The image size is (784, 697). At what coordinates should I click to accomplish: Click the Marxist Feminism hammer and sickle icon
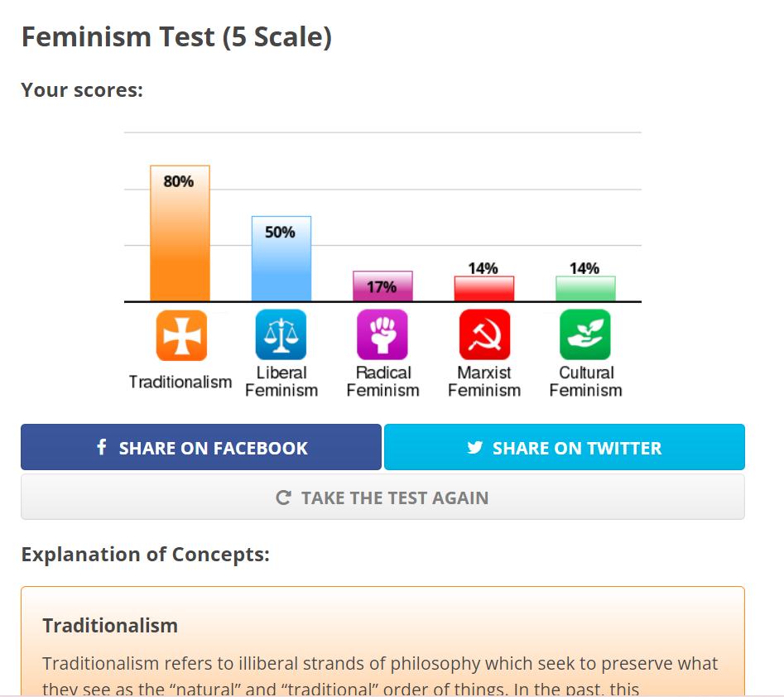(x=484, y=335)
